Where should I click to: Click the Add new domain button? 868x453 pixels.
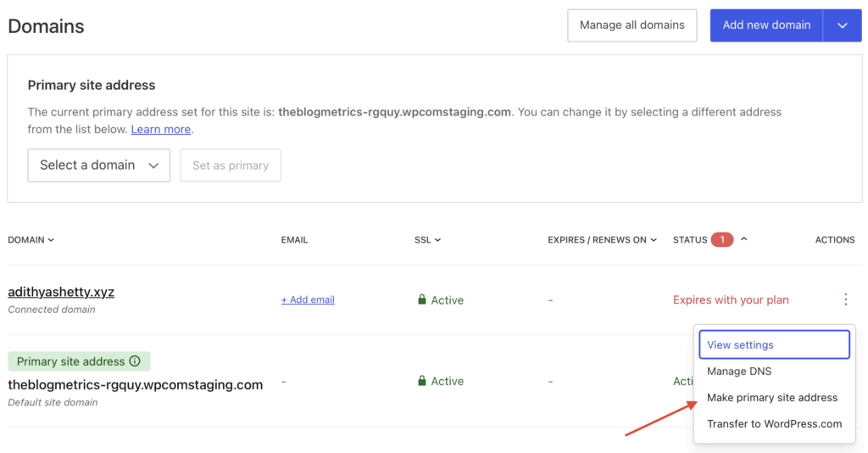coord(766,25)
